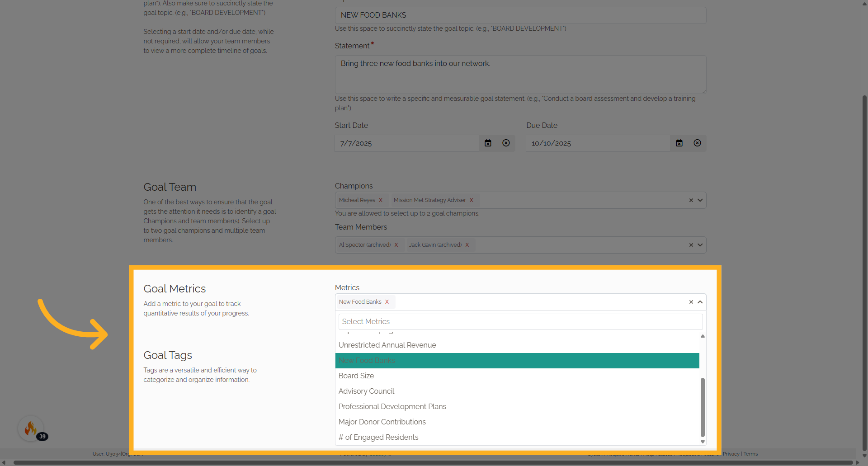868x466 pixels.
Task: Remove the New Food Banks metric tag
Action: (387, 302)
